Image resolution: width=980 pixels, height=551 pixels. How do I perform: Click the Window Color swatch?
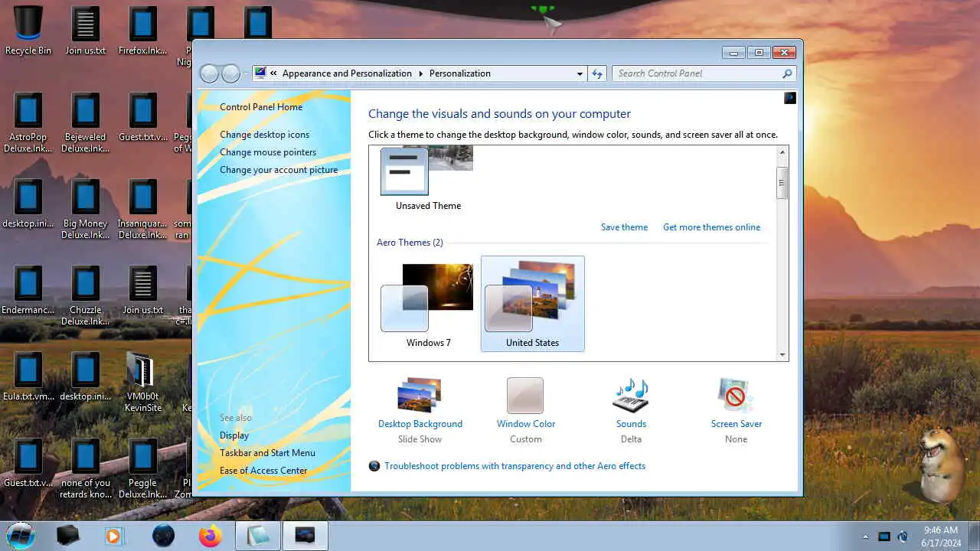click(x=525, y=396)
